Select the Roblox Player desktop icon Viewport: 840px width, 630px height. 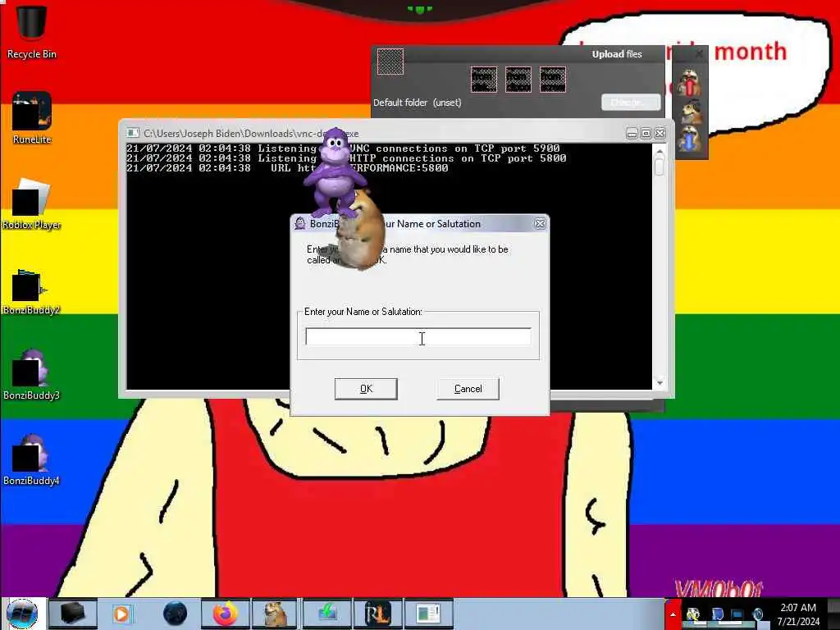[x=31, y=204]
